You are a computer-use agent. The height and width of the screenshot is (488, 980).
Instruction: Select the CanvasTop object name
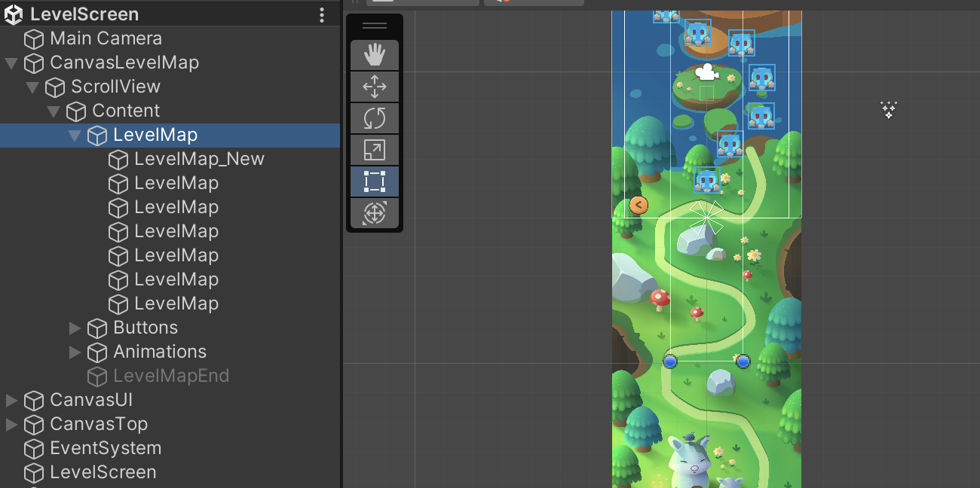(x=99, y=424)
